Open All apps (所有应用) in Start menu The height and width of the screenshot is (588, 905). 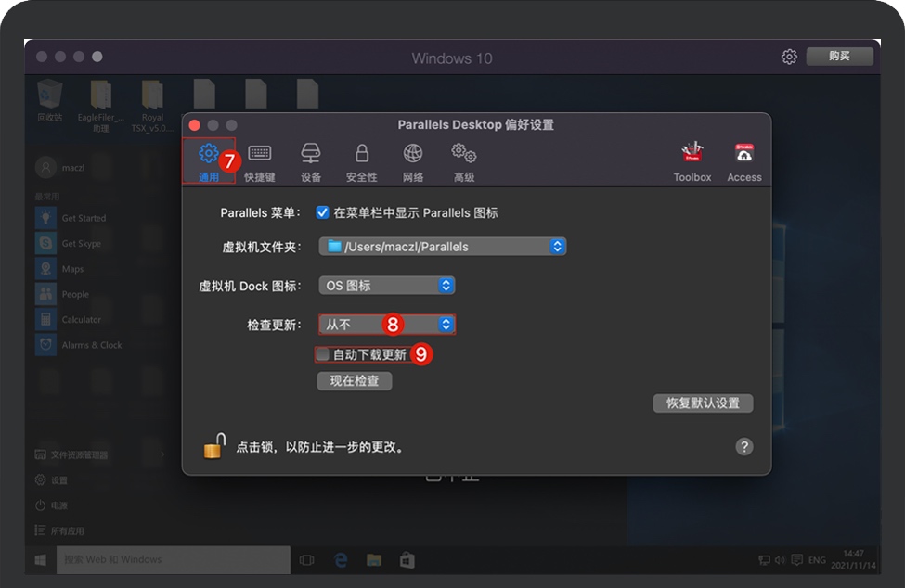point(59,530)
